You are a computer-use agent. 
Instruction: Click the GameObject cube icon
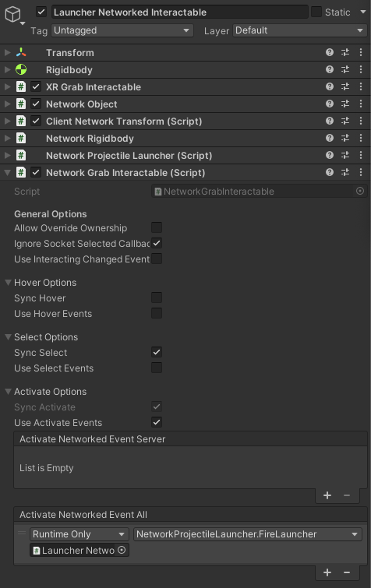12,15
